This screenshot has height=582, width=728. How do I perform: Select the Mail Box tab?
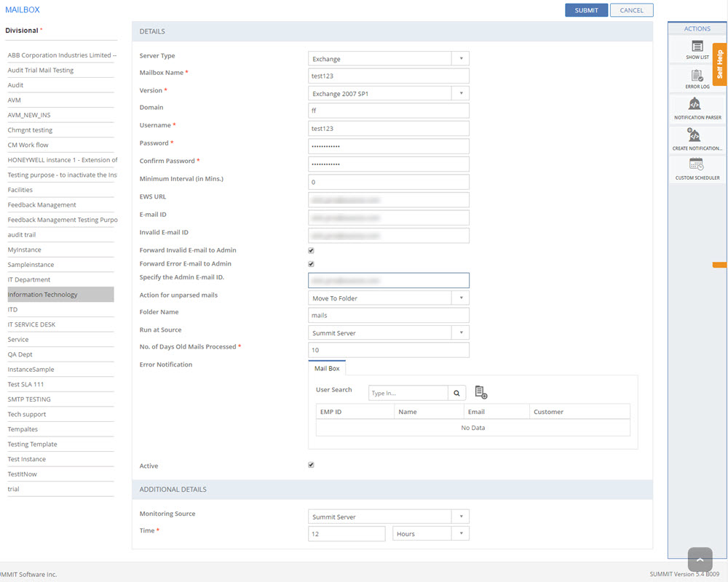click(327, 369)
